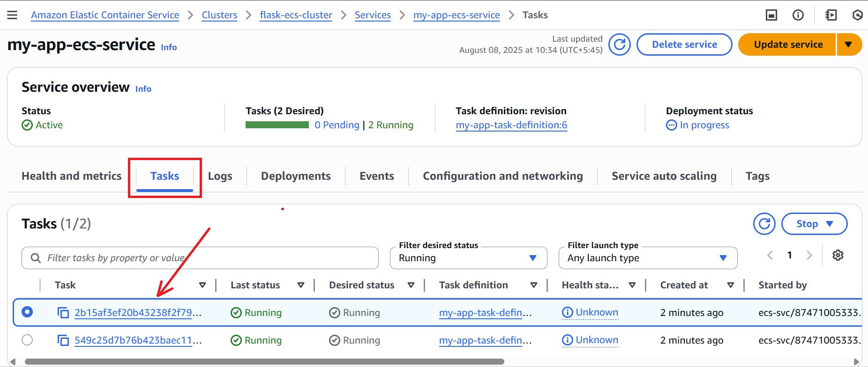Go to next page chevron in pagination
This screenshot has width=868, height=367.
pos(809,255)
